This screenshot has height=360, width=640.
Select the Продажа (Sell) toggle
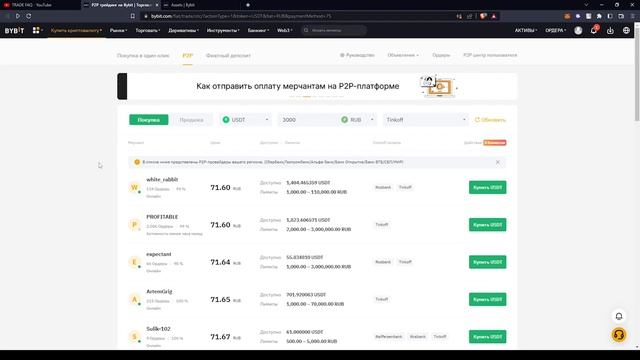click(191, 120)
